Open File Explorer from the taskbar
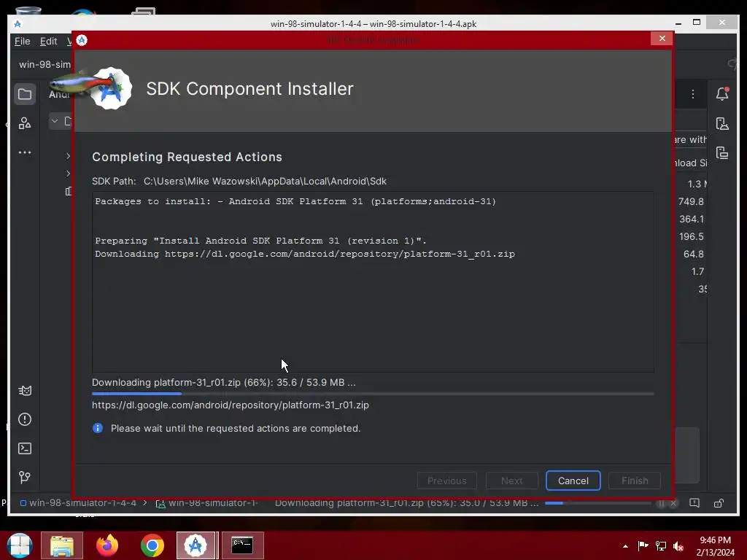This screenshot has height=560, width=747. [62, 545]
